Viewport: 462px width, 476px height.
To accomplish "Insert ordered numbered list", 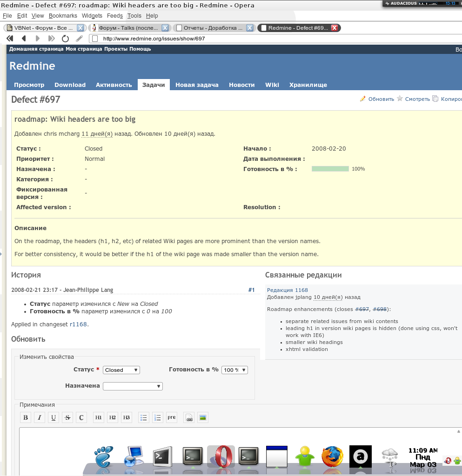I will (x=158, y=417).
